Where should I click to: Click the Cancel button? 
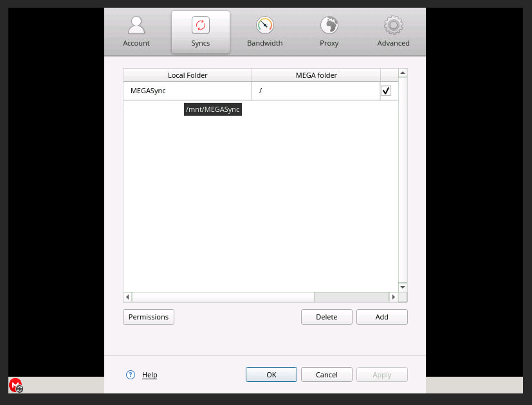point(327,375)
